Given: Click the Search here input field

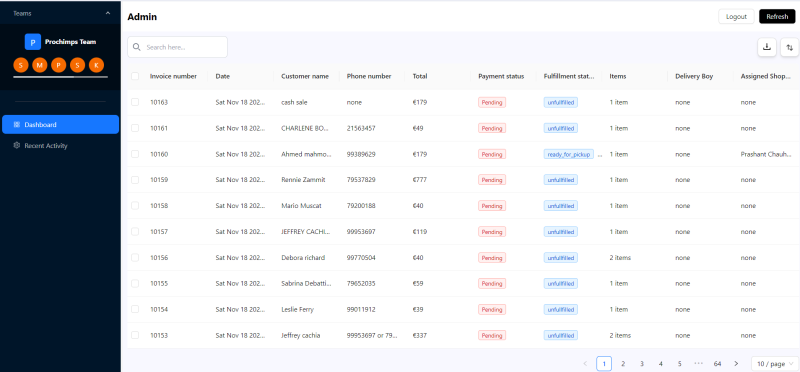Looking at the screenshot, I should pyautogui.click(x=178, y=47).
